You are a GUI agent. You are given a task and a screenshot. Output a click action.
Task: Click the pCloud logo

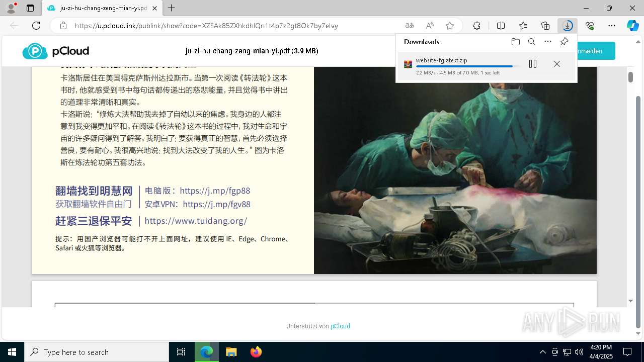pyautogui.click(x=55, y=51)
